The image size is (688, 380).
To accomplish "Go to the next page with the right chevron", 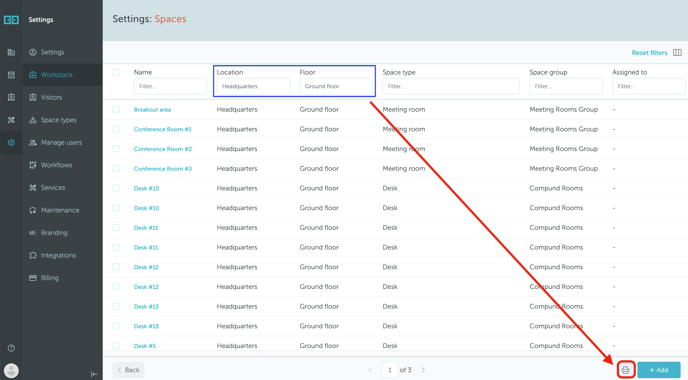I will tap(423, 370).
